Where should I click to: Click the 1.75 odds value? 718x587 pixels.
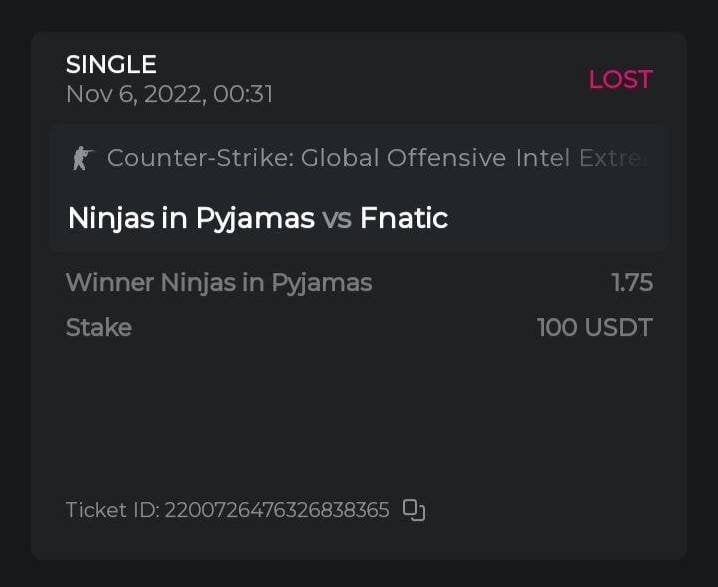(632, 283)
